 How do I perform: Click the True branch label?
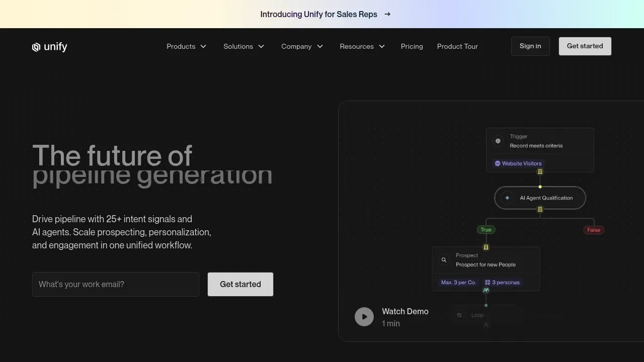tap(486, 230)
